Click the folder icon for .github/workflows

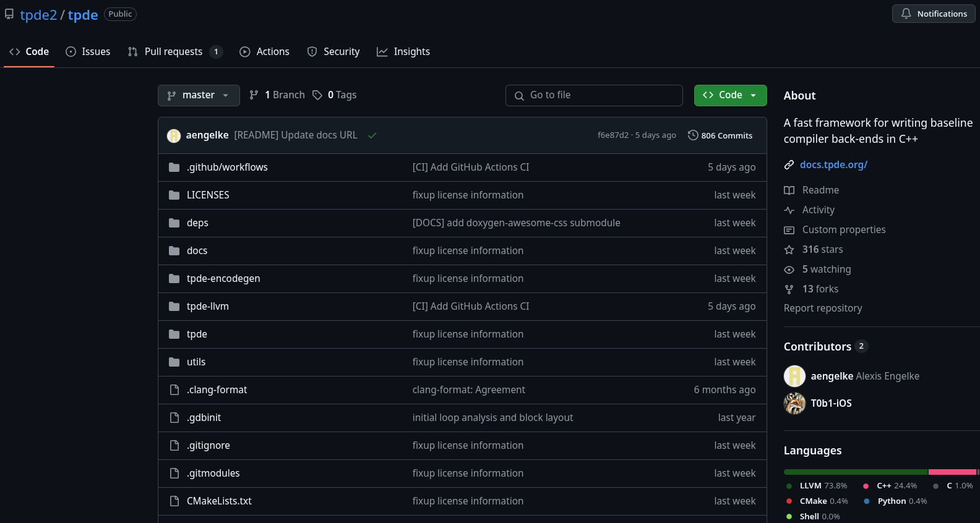[174, 168]
